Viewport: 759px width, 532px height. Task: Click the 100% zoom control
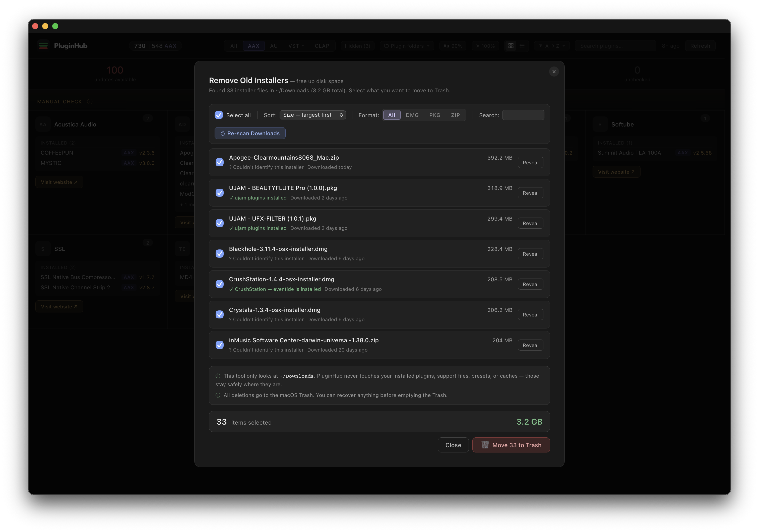click(485, 46)
